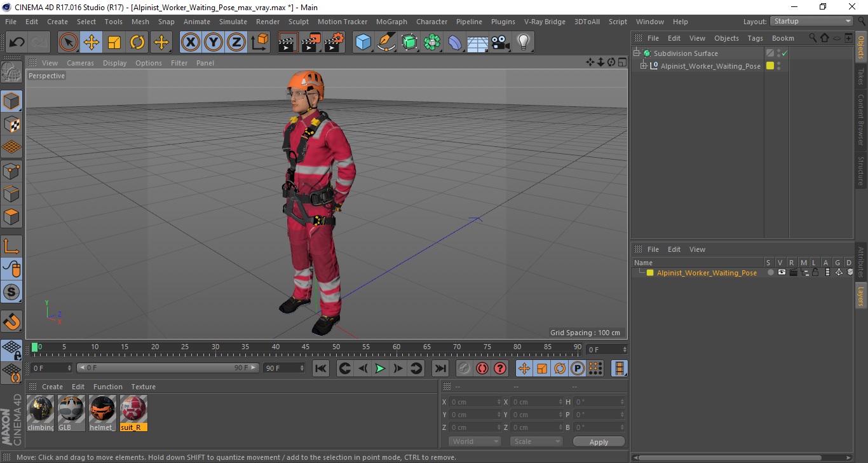This screenshot has width=868, height=463.
Task: Toggle Snap enable magnet icon
Action: [11, 321]
